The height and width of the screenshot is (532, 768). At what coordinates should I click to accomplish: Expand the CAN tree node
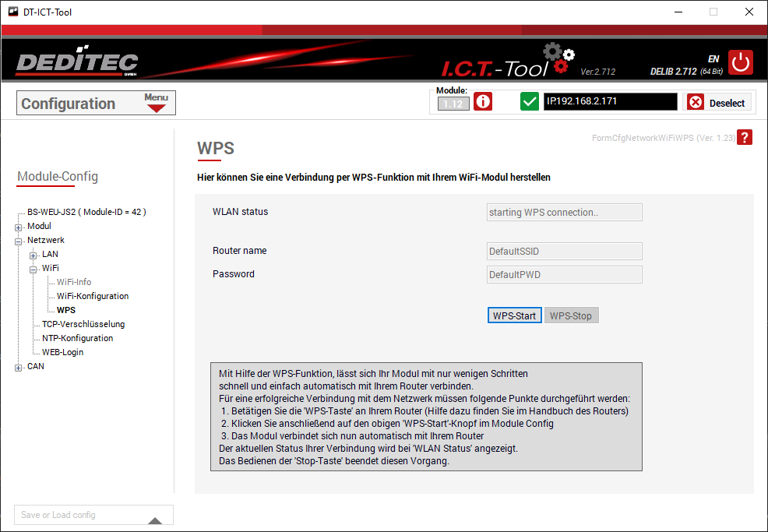point(19,367)
